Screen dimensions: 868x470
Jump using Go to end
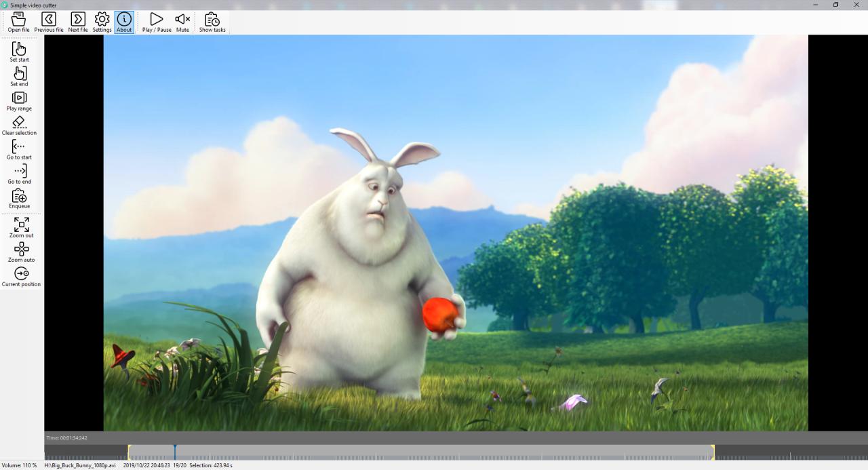pos(19,174)
